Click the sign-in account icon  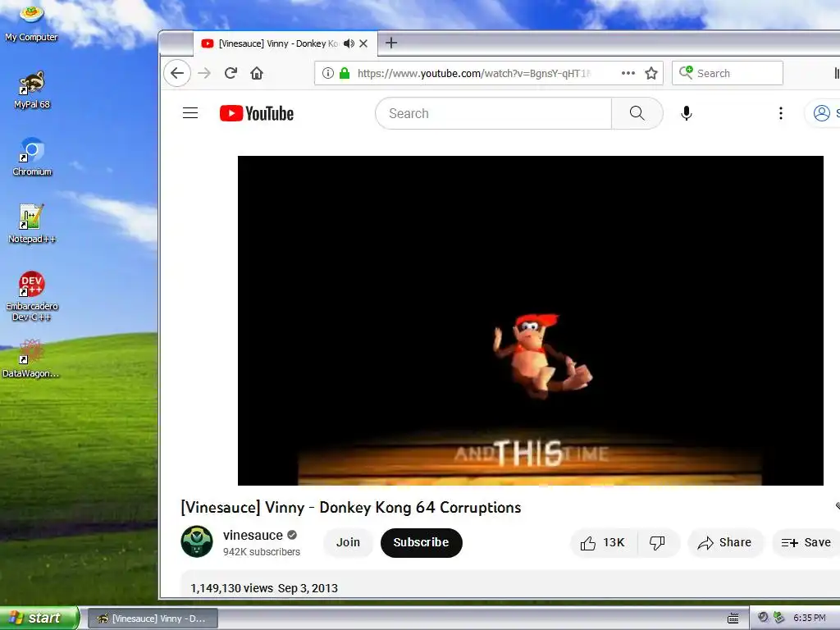click(x=822, y=113)
